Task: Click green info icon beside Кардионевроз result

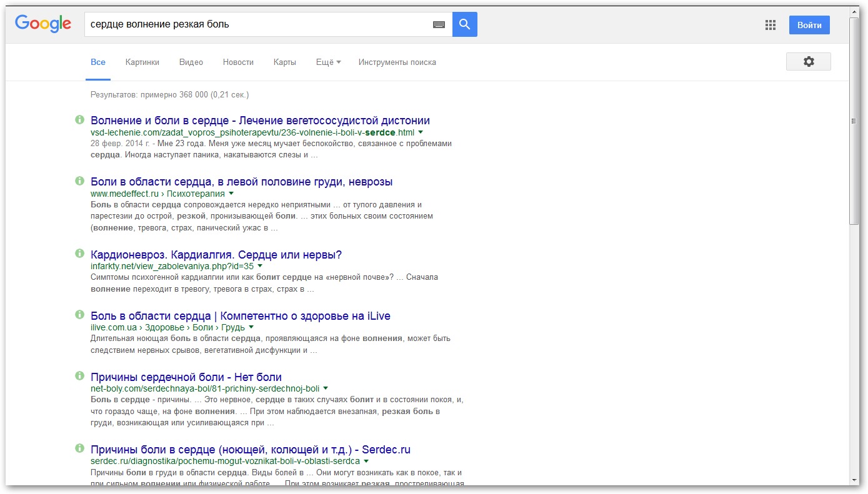Action: point(79,254)
